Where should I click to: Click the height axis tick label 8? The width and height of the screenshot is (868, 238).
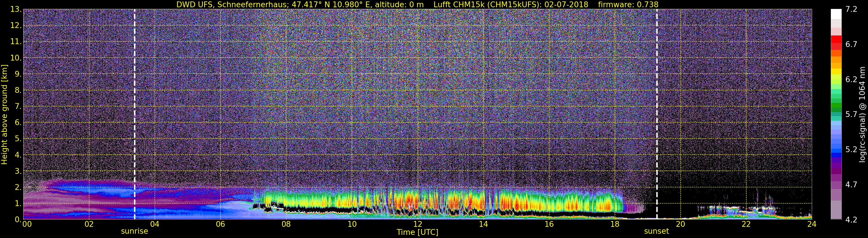click(x=18, y=90)
